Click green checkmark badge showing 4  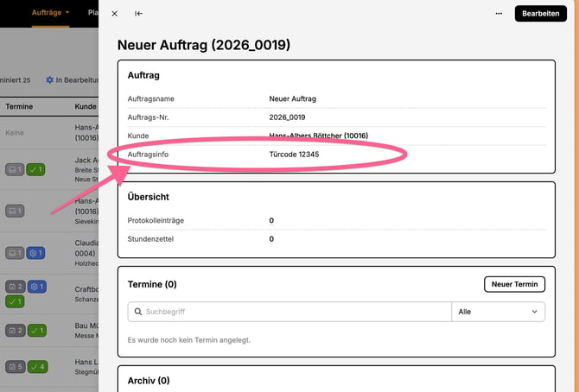38,367
